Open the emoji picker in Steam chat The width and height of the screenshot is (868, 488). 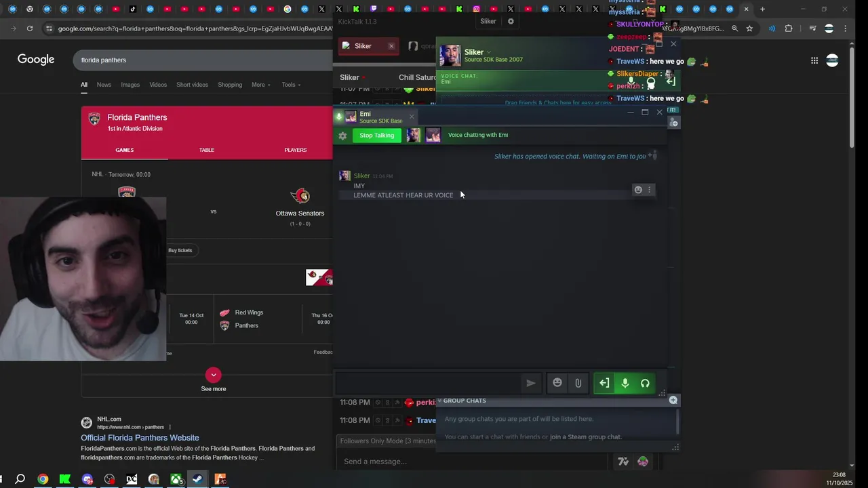pyautogui.click(x=557, y=383)
